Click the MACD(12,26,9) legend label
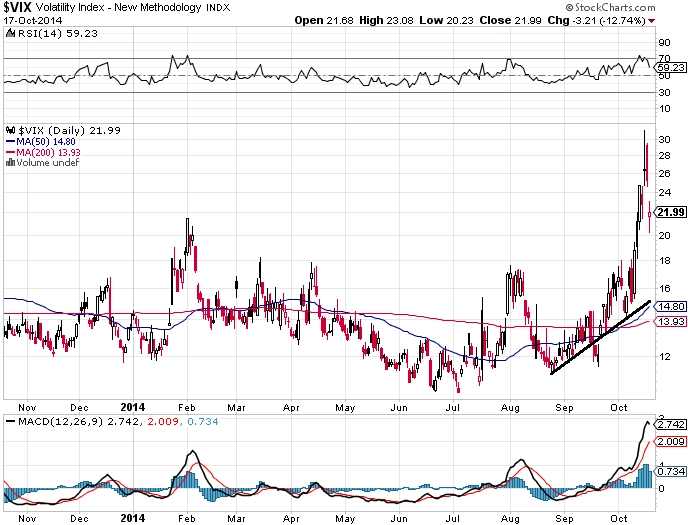The height and width of the screenshot is (525, 688). (61, 421)
